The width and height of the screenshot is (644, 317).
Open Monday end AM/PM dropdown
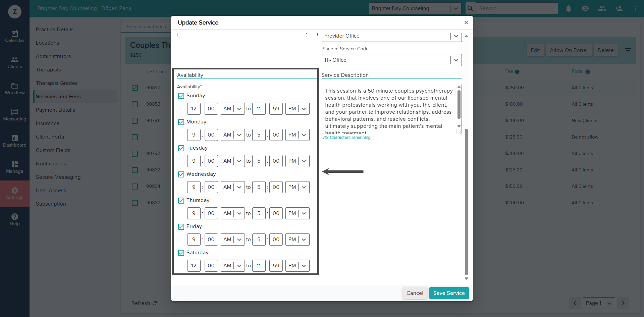(298, 135)
